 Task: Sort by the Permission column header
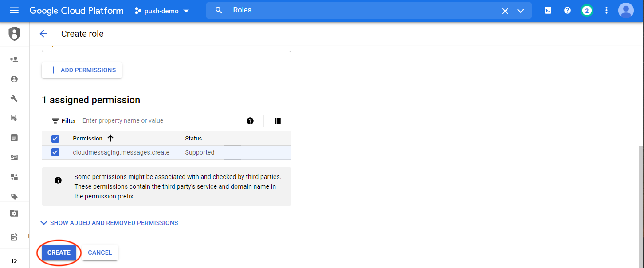click(x=87, y=138)
